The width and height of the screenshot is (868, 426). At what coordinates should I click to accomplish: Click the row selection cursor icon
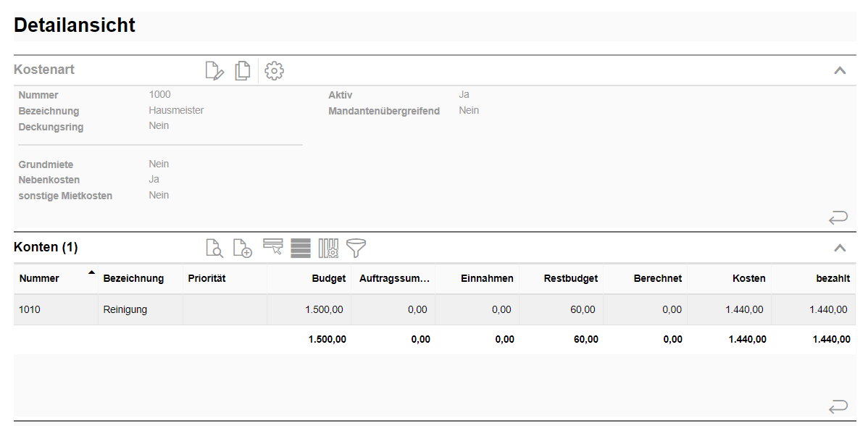click(x=272, y=248)
